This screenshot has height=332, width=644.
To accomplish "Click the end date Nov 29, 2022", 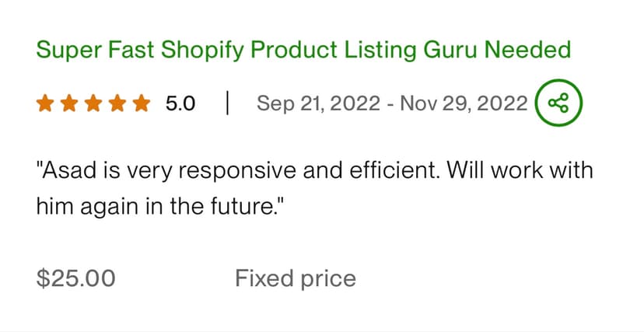I will (463, 103).
